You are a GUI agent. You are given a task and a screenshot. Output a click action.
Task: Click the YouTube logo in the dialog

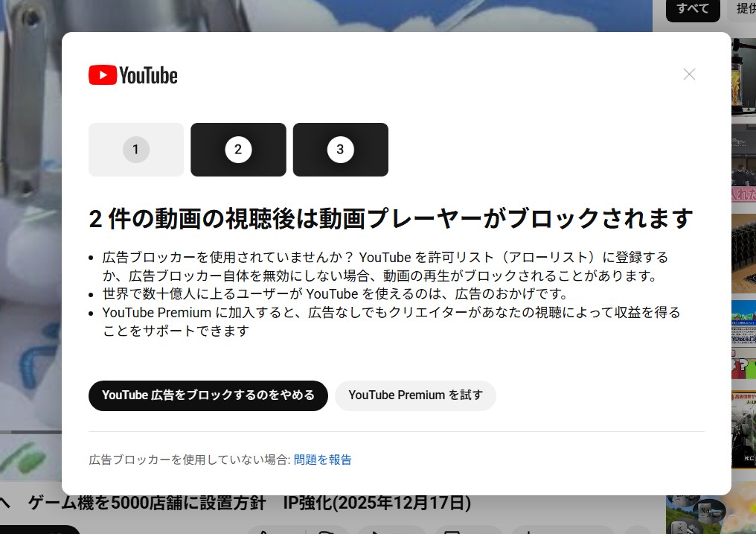133,75
